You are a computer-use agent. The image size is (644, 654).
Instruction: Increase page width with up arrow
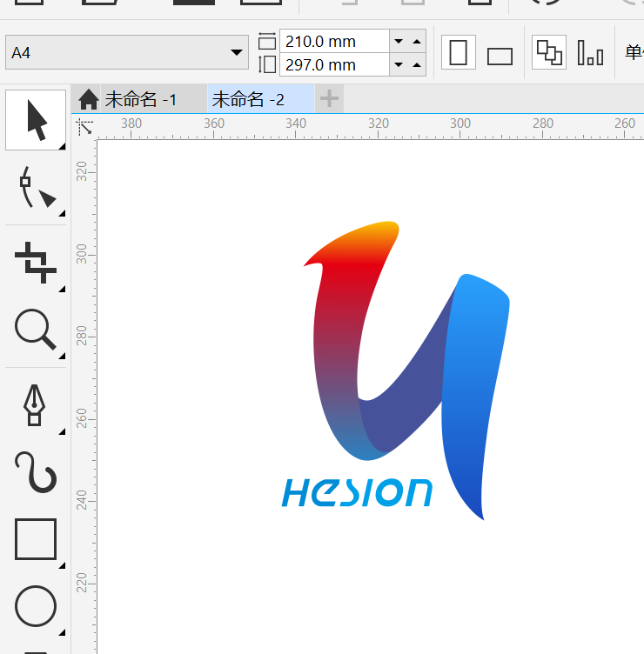[417, 41]
